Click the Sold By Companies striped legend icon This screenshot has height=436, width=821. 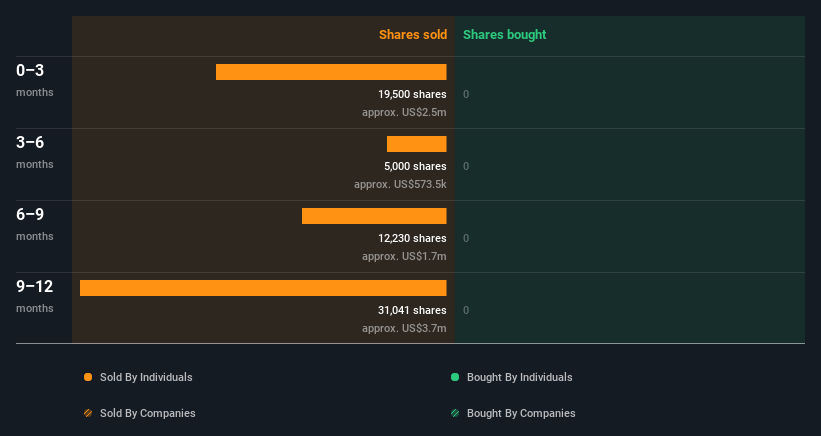tap(88, 413)
